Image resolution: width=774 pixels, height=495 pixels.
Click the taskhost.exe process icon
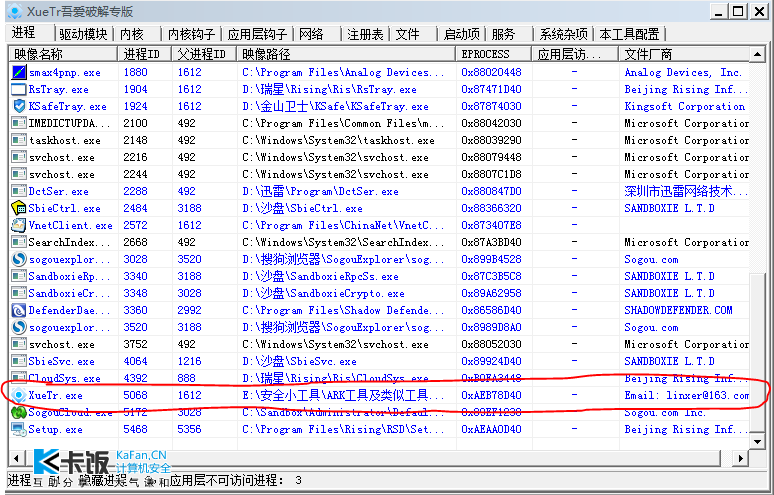19,141
